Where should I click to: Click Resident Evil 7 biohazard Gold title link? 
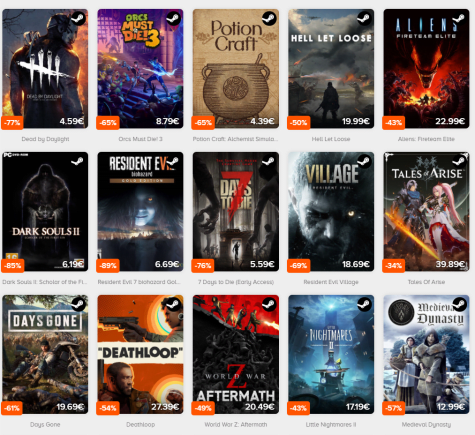coord(139,282)
